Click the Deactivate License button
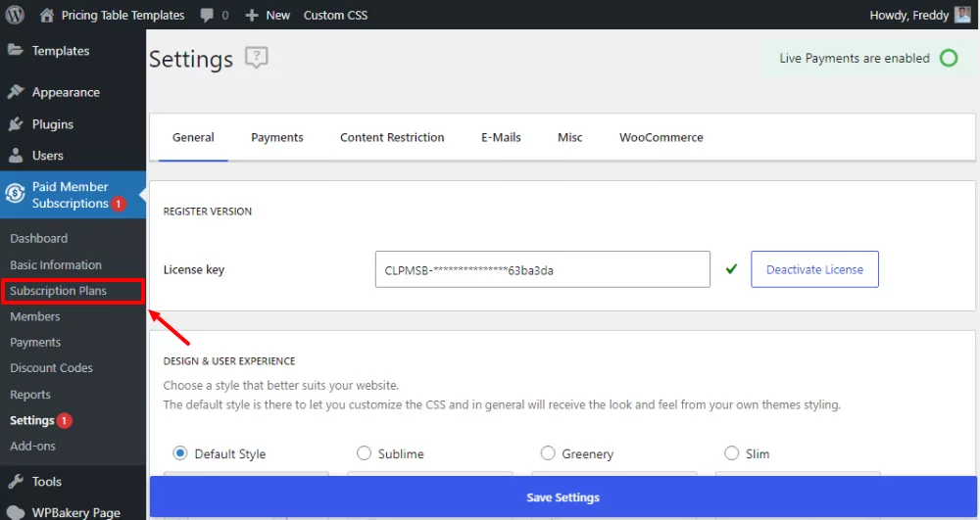Screen dimensions: 980x520 coord(814,269)
